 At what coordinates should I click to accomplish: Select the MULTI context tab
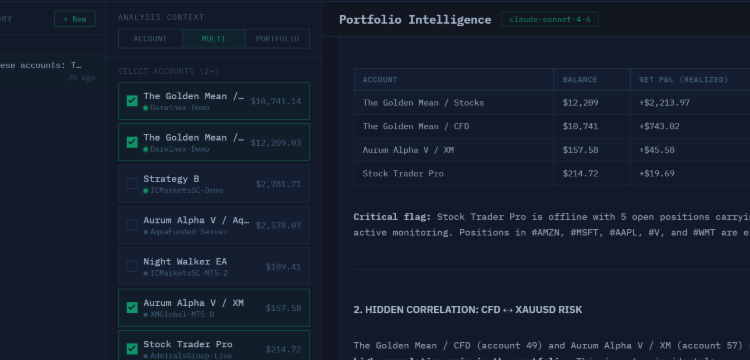(x=214, y=39)
